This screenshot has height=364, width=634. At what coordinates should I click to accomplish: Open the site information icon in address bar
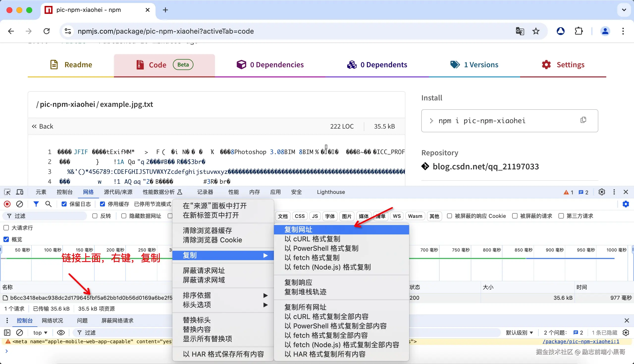pos(67,31)
